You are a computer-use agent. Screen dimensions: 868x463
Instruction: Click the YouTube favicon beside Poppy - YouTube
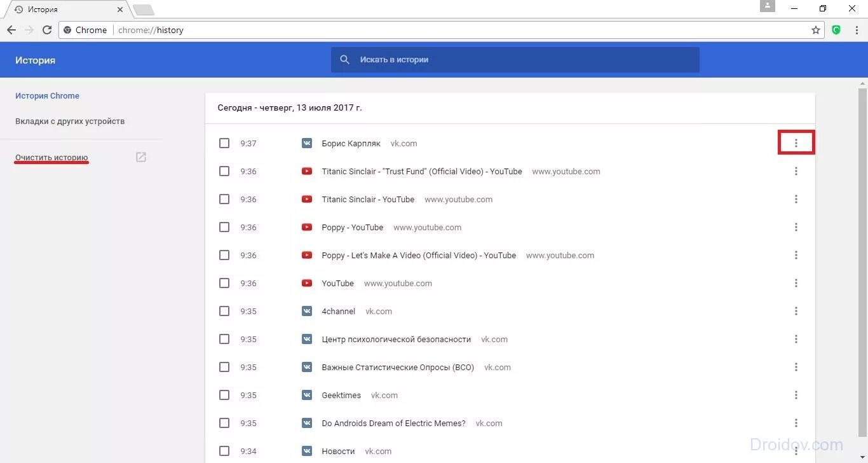(307, 227)
